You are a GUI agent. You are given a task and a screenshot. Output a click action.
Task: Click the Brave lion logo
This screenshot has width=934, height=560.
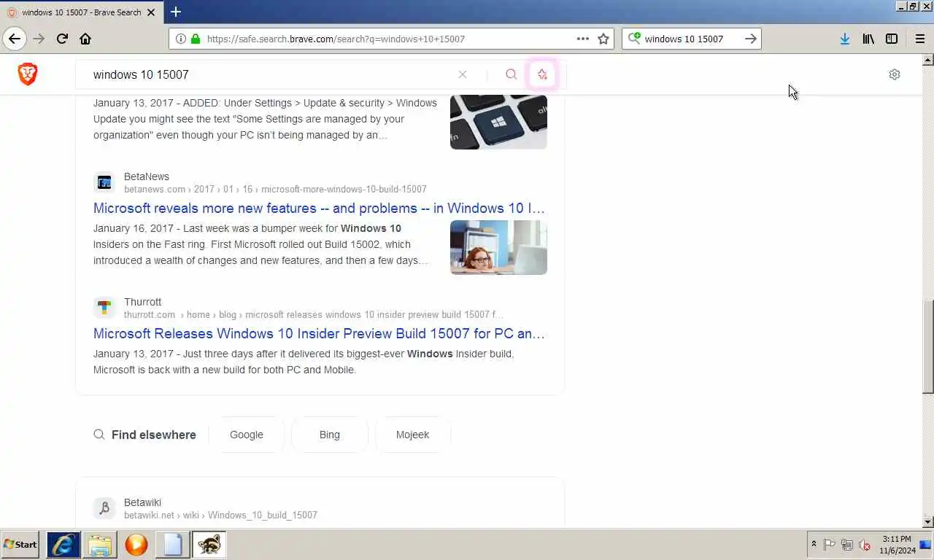click(28, 74)
